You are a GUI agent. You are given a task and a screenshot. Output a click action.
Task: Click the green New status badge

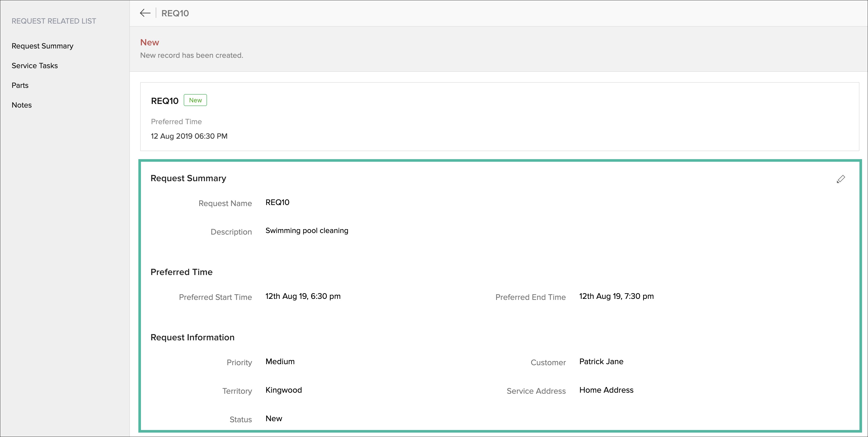click(195, 100)
